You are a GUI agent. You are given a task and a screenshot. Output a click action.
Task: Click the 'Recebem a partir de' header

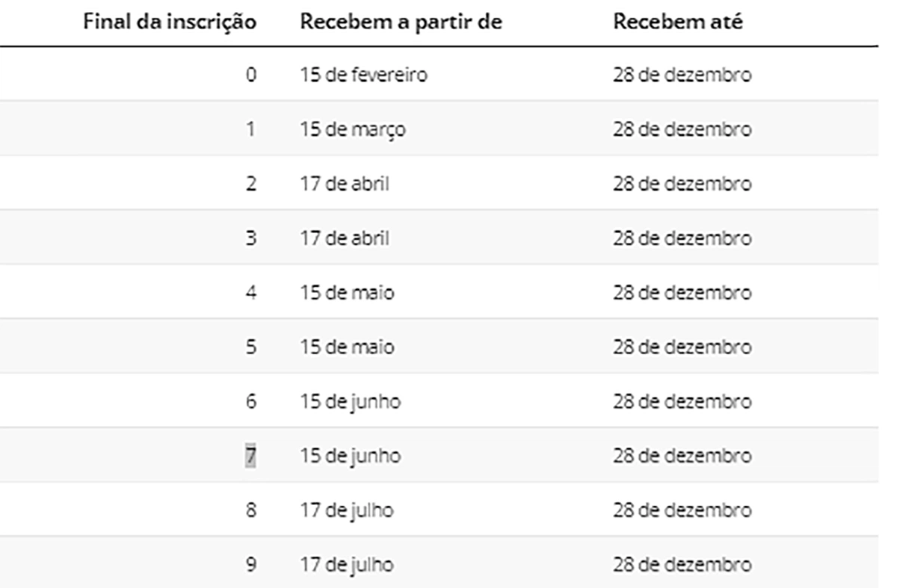pyautogui.click(x=401, y=22)
